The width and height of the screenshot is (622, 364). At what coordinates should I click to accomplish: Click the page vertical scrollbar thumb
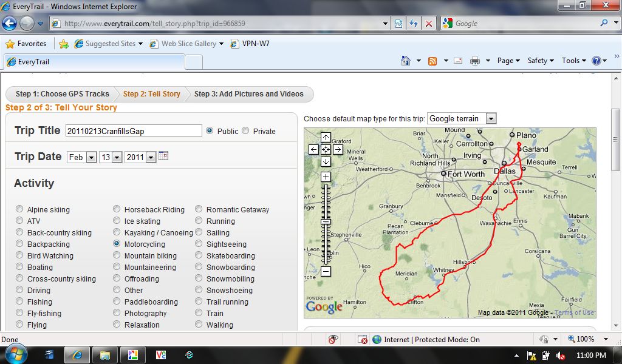point(615,140)
